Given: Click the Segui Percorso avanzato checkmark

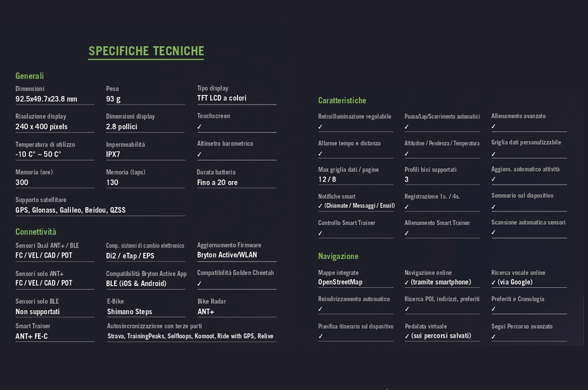Looking at the screenshot, I should [x=493, y=337].
